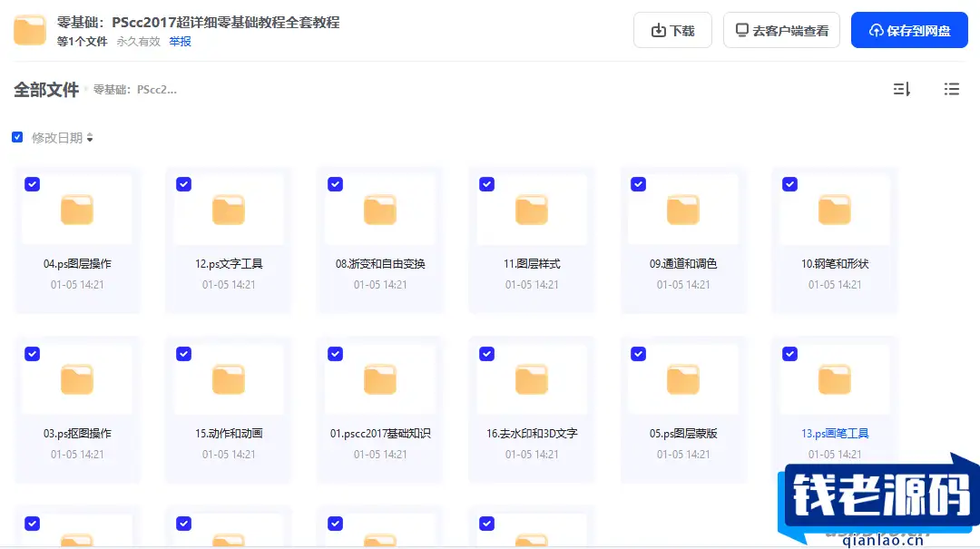Click the 05.ps图层蒙版 folder name
This screenshot has height=549, width=980.
(x=683, y=434)
